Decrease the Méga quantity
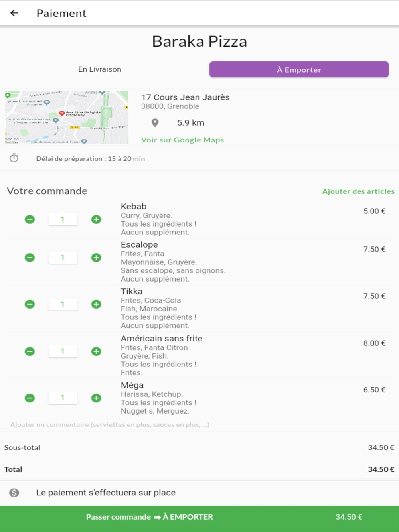The width and height of the screenshot is (399, 532). [30, 398]
